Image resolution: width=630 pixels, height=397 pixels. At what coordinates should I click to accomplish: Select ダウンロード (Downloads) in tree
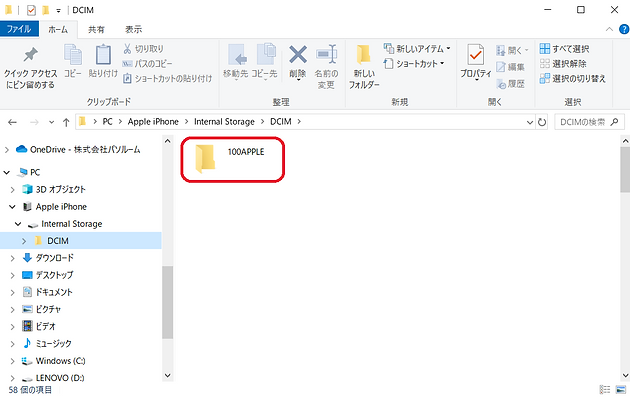pyautogui.click(x=48, y=258)
